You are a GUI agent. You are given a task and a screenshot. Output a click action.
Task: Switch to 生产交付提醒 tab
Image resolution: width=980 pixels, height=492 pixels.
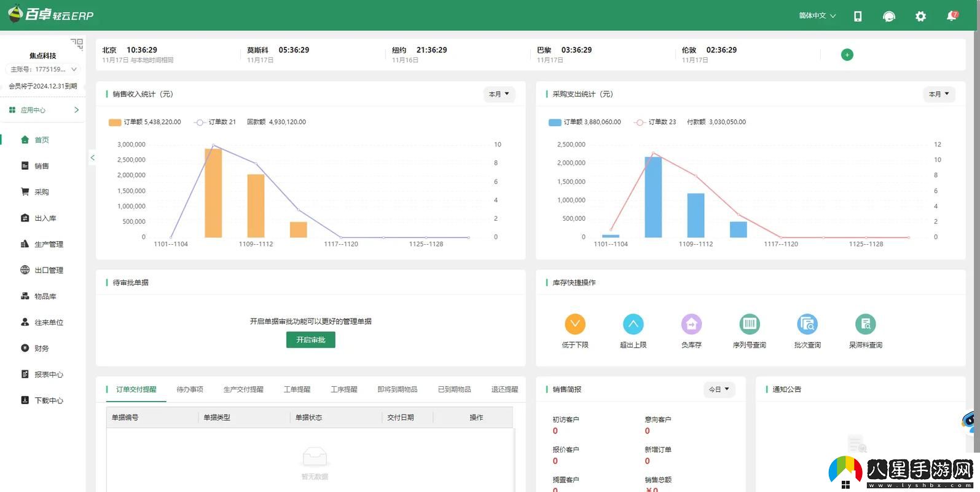(243, 389)
